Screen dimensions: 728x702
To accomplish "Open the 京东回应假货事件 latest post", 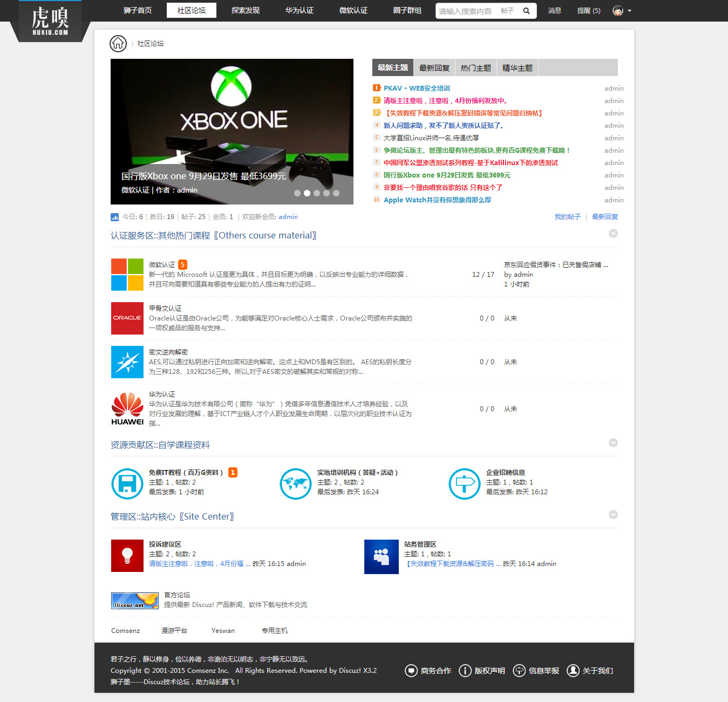I will [556, 265].
